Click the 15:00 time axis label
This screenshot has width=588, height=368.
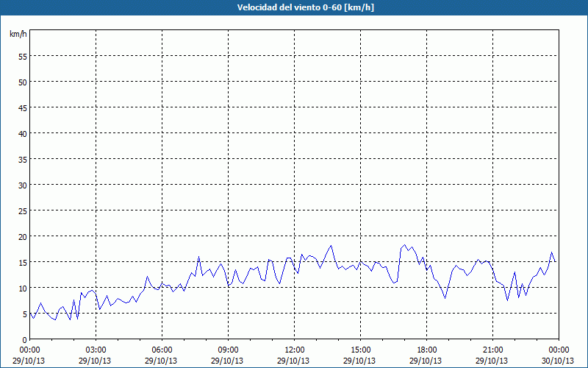(361, 350)
